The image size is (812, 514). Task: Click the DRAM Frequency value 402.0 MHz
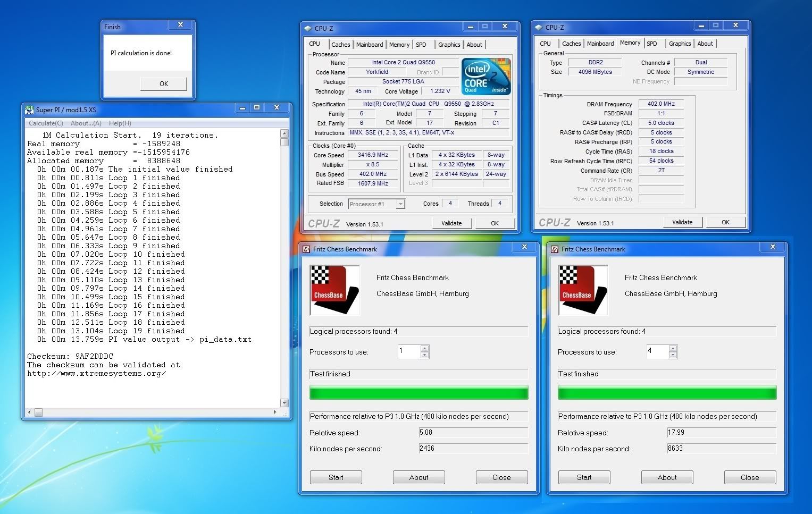click(x=661, y=104)
